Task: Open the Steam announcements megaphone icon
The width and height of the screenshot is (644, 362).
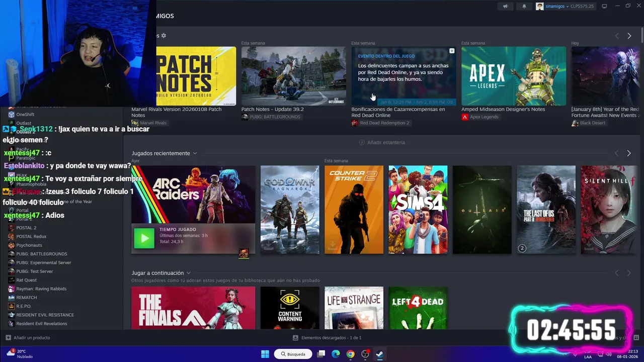Action: 506,6
